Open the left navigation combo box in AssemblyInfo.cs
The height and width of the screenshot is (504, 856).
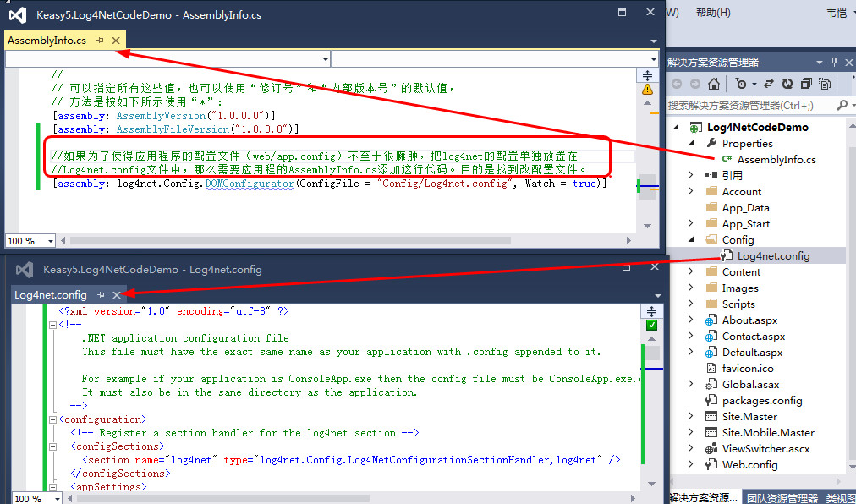[x=326, y=58]
